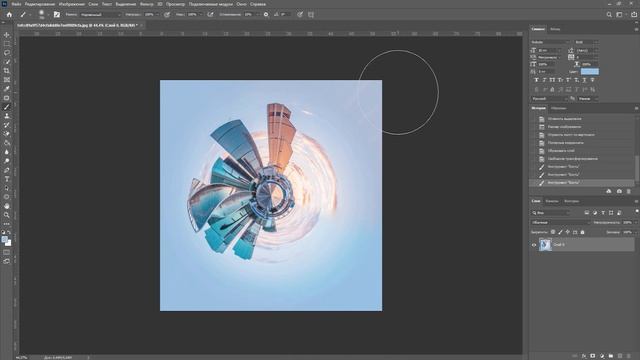Toggle layer filtering switch on or off
The height and width of the screenshot is (360, 640).
[637, 211]
